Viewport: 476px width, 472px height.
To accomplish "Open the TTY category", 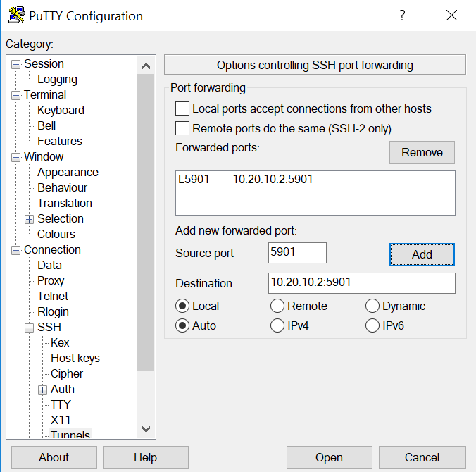I will click(61, 404).
